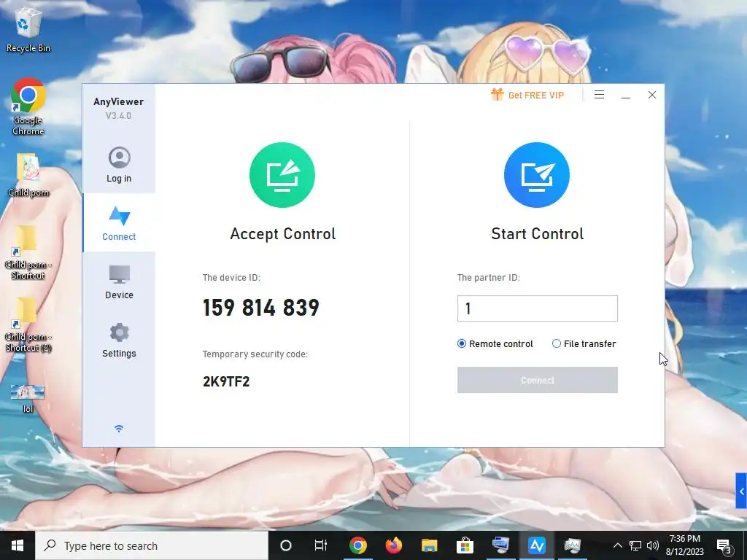Open the notification center with 3 alerts
The height and width of the screenshot is (560, 747).
click(724, 545)
